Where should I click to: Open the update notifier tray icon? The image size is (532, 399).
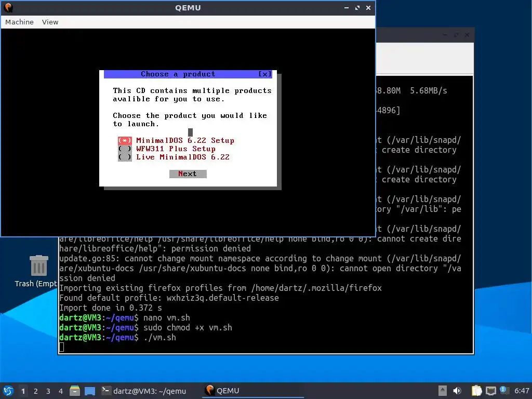coord(503,390)
